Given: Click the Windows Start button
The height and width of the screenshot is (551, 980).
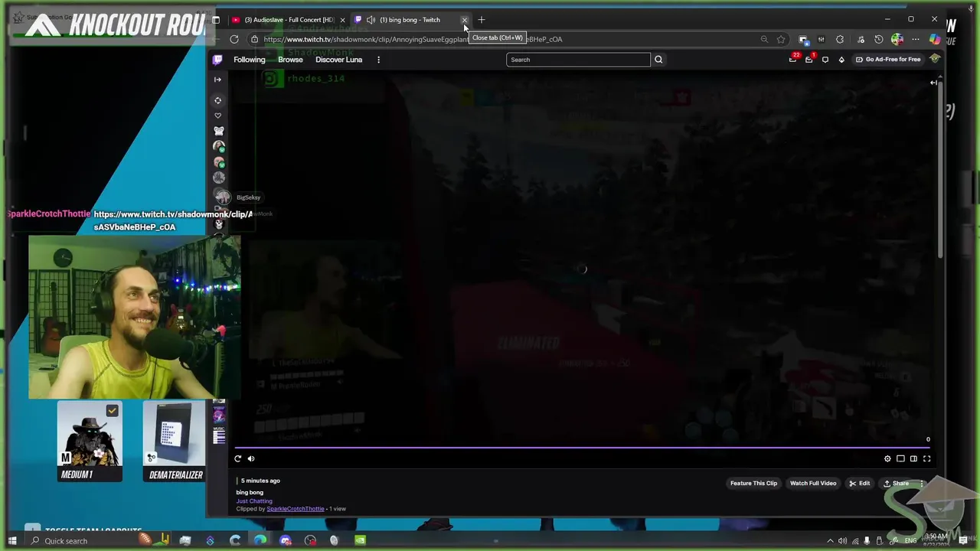Looking at the screenshot, I should [12, 540].
